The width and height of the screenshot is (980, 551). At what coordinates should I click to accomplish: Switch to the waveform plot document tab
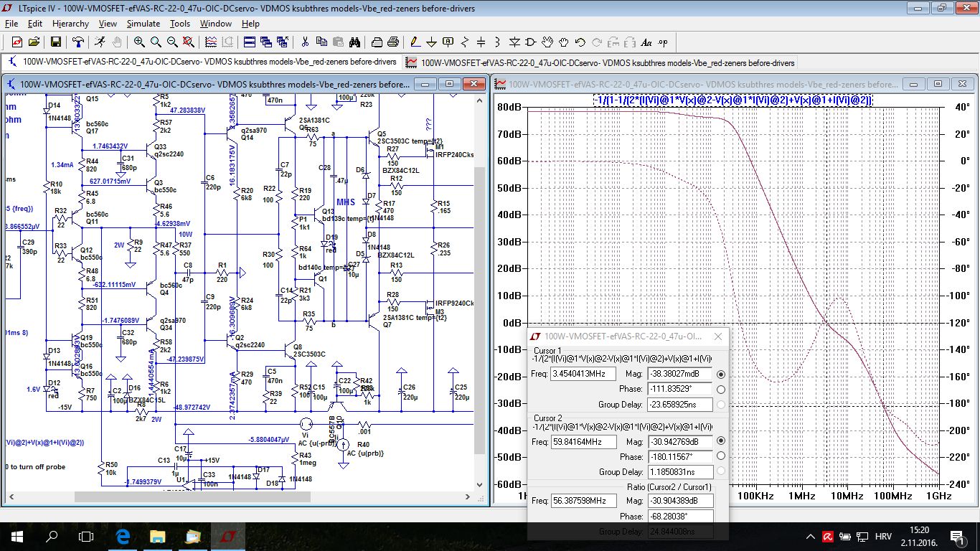pyautogui.click(x=601, y=62)
